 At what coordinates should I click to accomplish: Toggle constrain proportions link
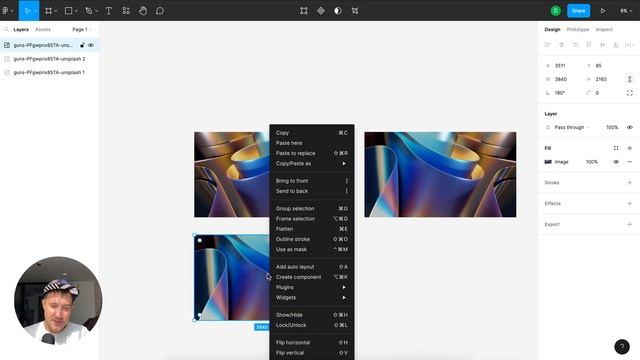point(630,79)
